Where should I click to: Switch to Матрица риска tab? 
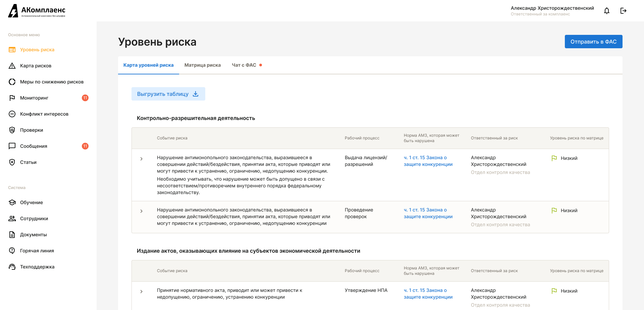[203, 65]
